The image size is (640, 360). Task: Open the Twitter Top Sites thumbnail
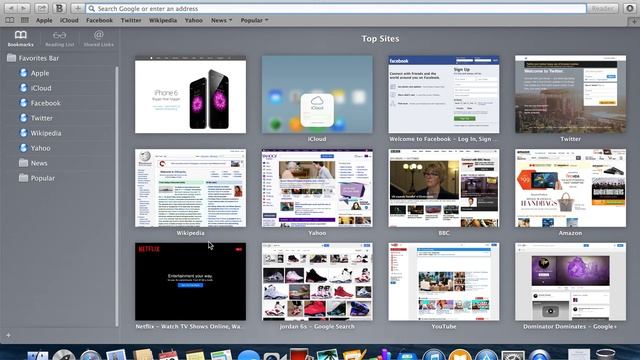[x=570, y=95]
